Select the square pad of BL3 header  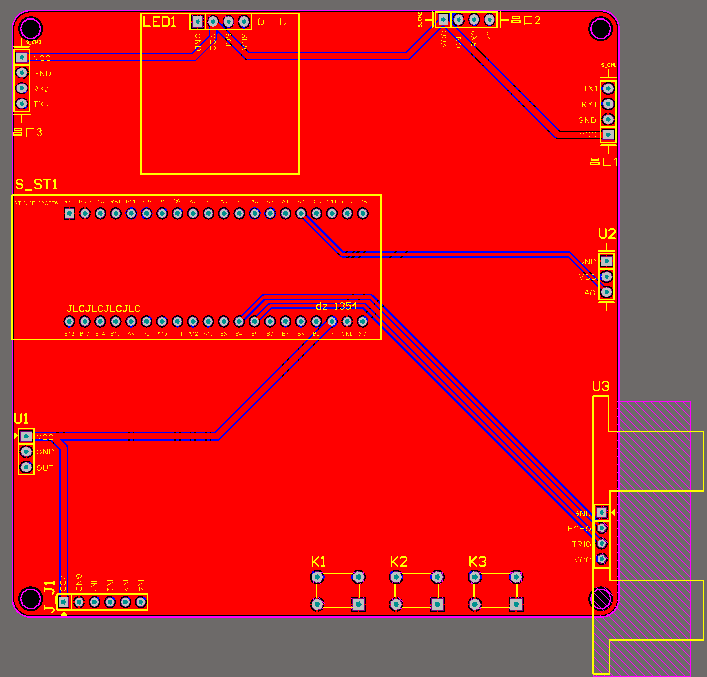pos(22,57)
